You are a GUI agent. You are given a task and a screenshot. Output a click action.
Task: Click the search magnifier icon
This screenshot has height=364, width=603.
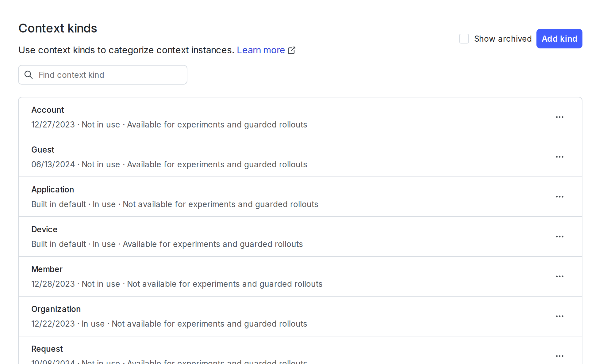29,75
